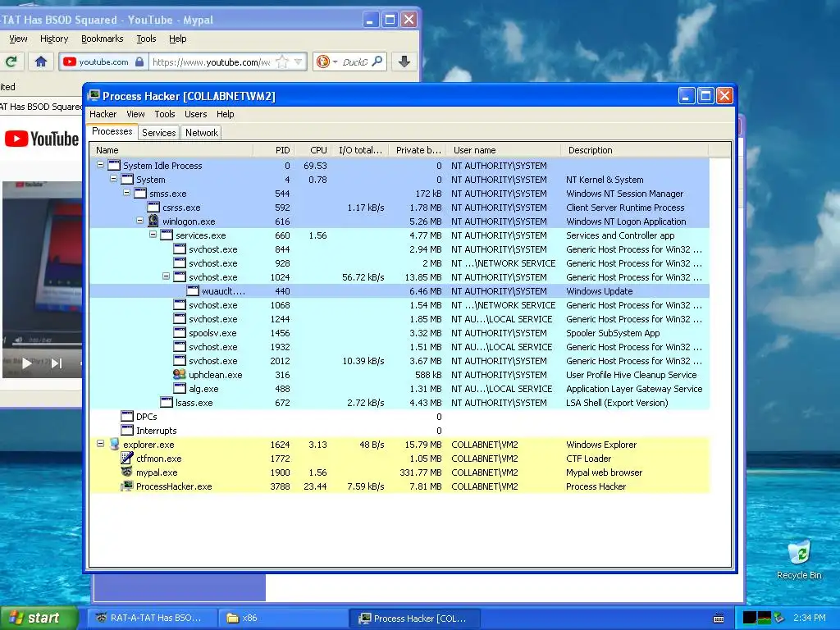
Task: Collapse the System Idle Process tree node
Action: coord(100,165)
